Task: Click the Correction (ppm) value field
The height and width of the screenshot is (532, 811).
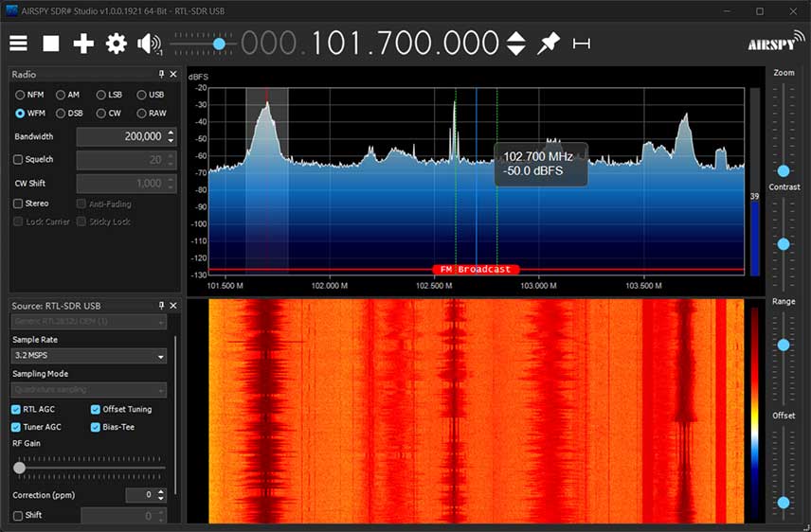Action: click(x=140, y=495)
